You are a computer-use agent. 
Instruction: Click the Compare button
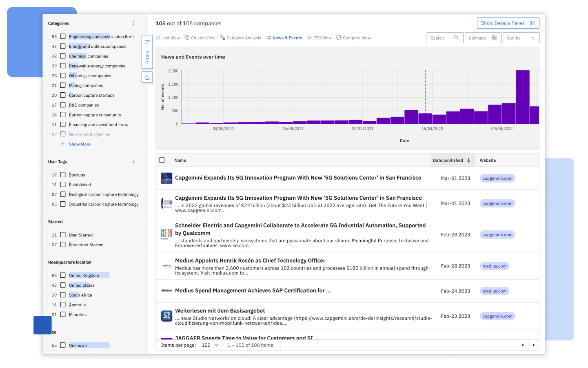(483, 38)
